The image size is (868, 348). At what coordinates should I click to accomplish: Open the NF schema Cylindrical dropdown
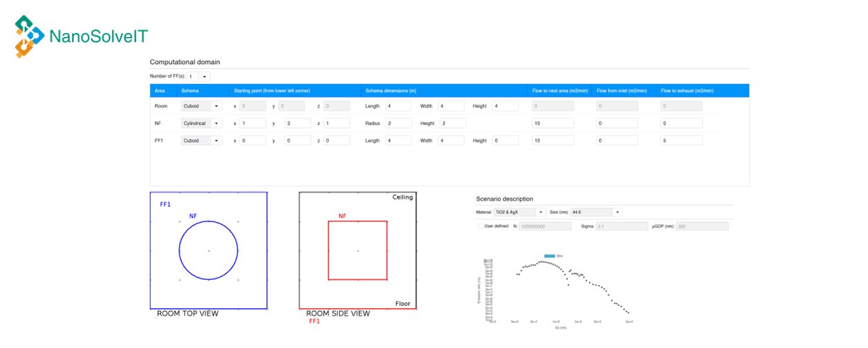click(x=201, y=124)
